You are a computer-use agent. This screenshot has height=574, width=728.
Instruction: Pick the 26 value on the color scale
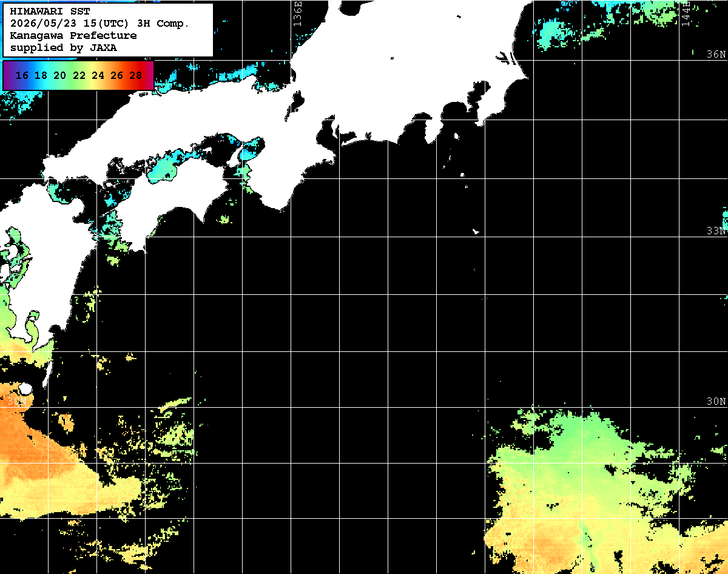tap(116, 75)
